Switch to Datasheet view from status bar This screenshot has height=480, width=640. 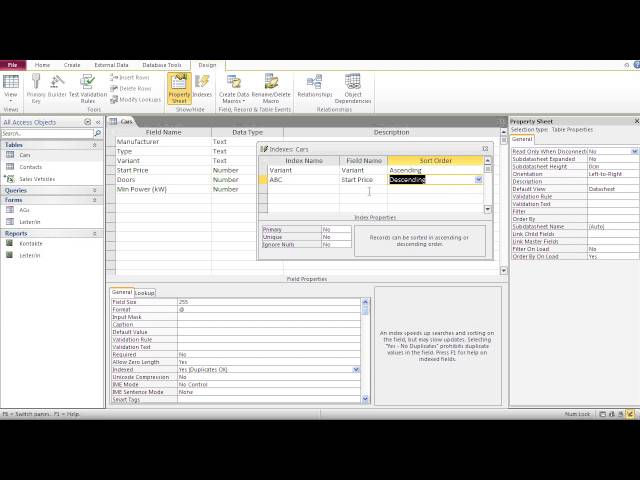click(x=602, y=414)
